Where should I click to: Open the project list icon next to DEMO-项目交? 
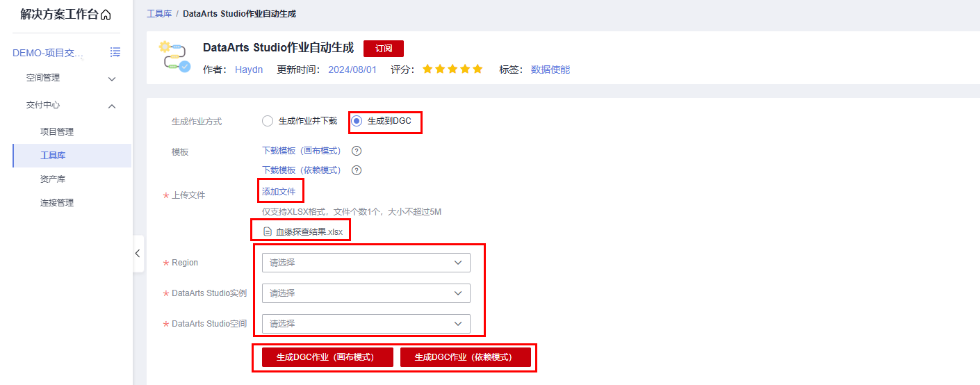pyautogui.click(x=115, y=52)
